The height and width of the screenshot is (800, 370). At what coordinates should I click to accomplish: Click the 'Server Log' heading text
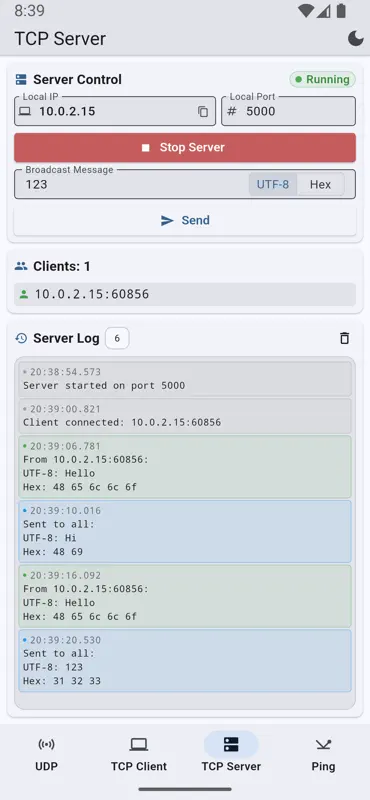(66, 338)
